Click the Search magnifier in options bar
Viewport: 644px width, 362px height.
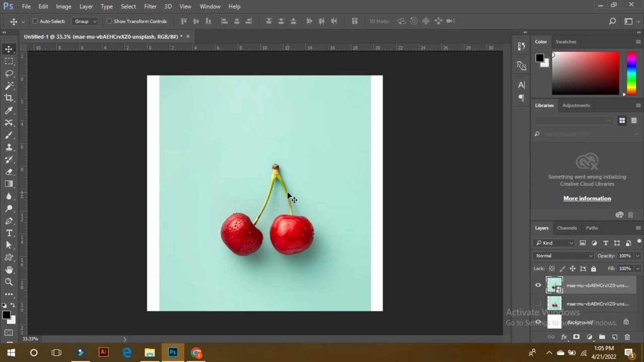tap(612, 21)
